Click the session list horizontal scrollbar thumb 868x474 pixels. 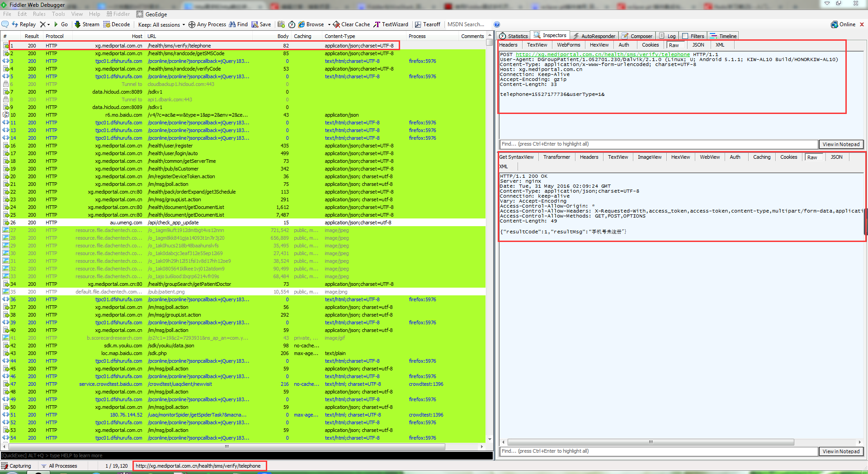227,446
